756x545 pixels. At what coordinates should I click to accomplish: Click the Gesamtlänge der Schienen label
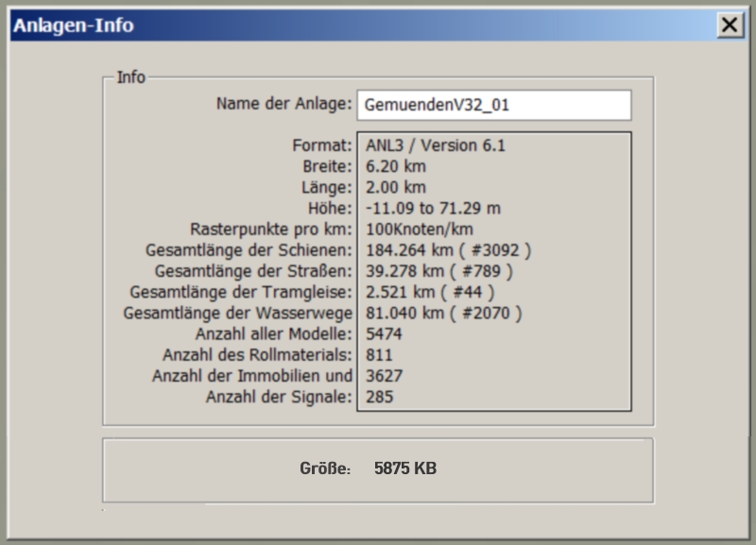pyautogui.click(x=249, y=250)
